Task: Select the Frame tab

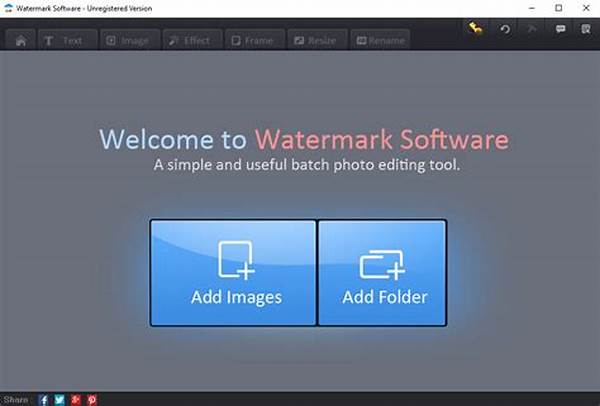Action: 251,41
